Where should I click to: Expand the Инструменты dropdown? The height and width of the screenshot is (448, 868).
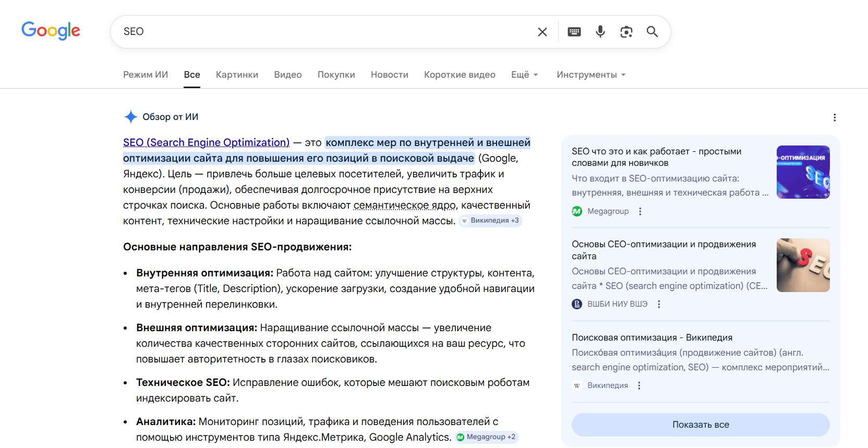coord(591,75)
